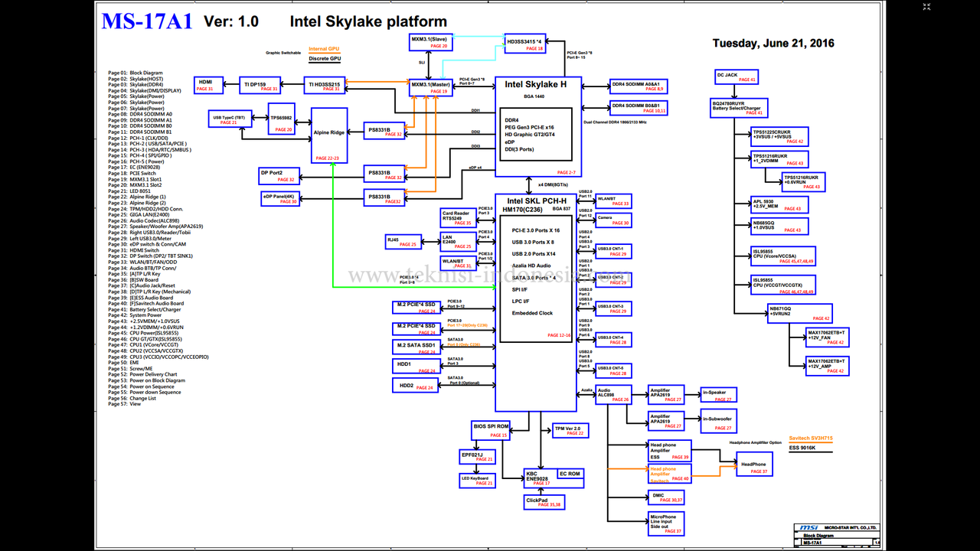Click 'Page 01: Block Diagram' in the page list
Viewport: 980px width, 551px height.
(x=136, y=73)
